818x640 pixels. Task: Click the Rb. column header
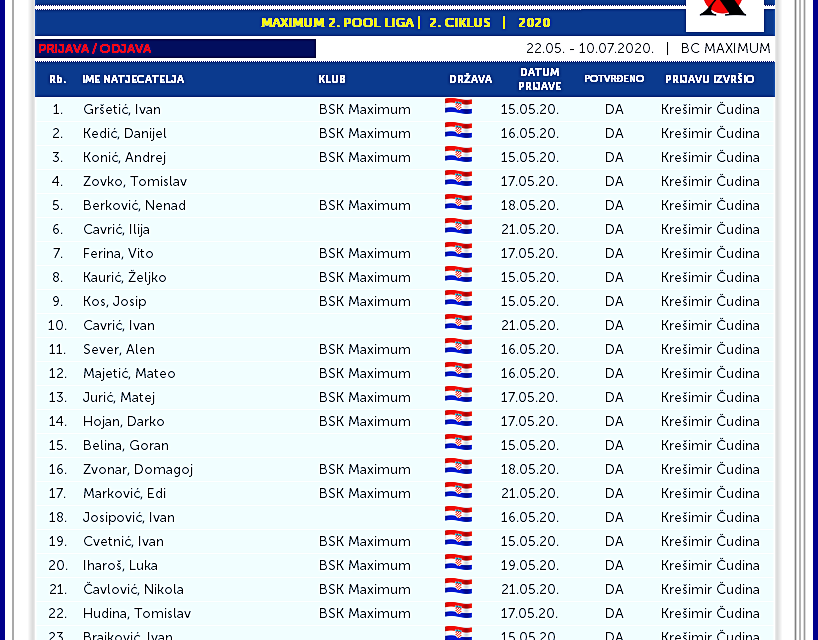tap(57, 79)
